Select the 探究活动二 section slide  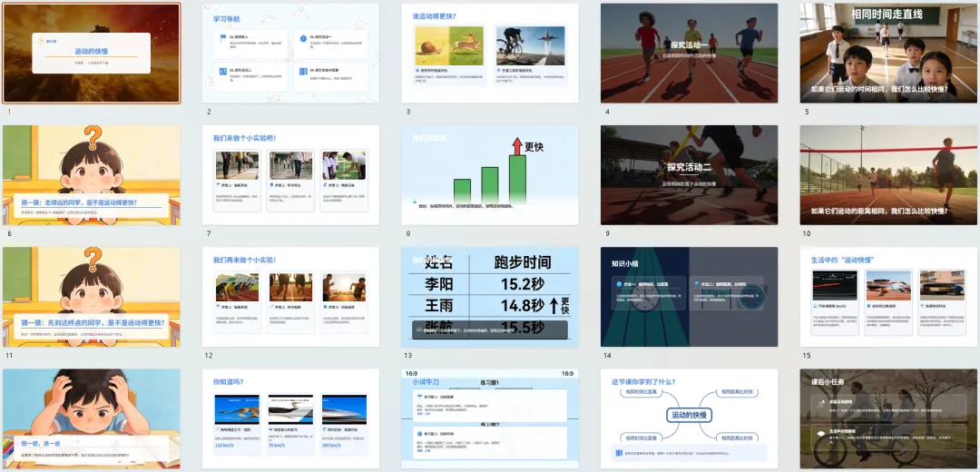coord(690,175)
